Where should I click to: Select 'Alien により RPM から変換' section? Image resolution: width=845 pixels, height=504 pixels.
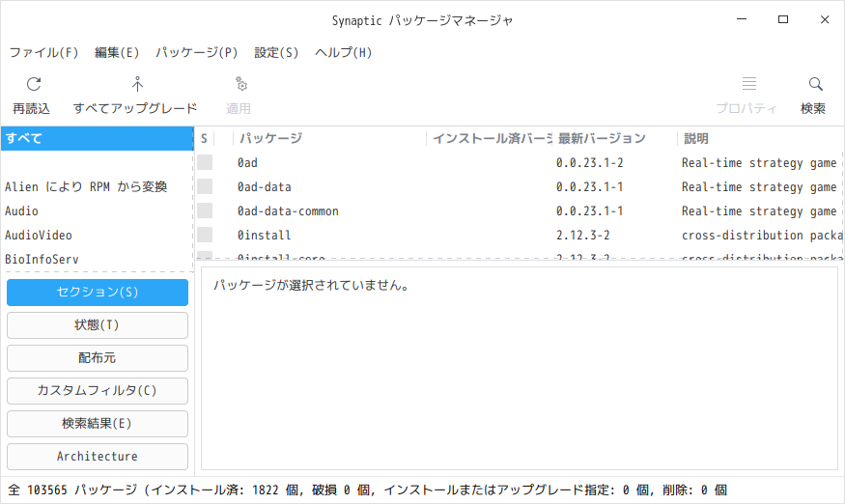[x=97, y=186]
